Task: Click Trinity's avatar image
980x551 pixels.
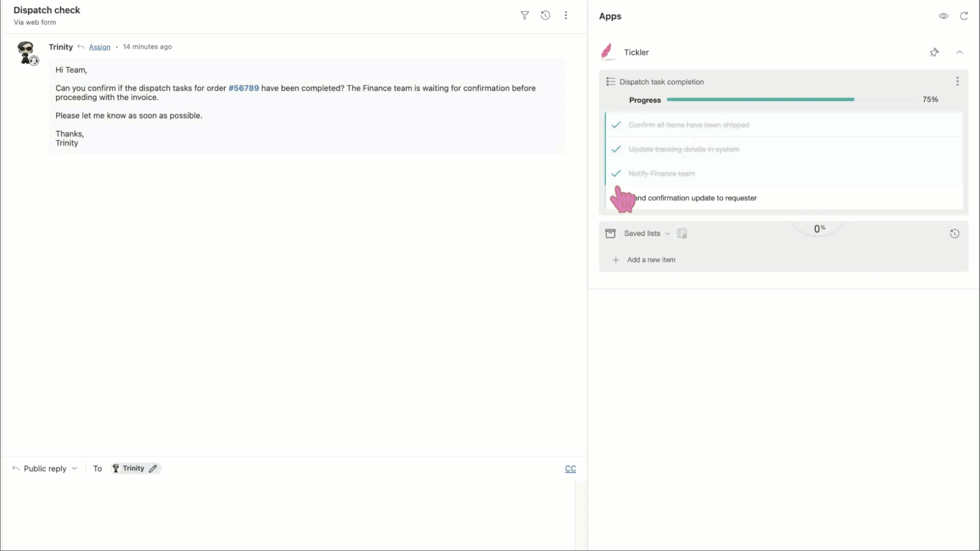Action: [26, 53]
